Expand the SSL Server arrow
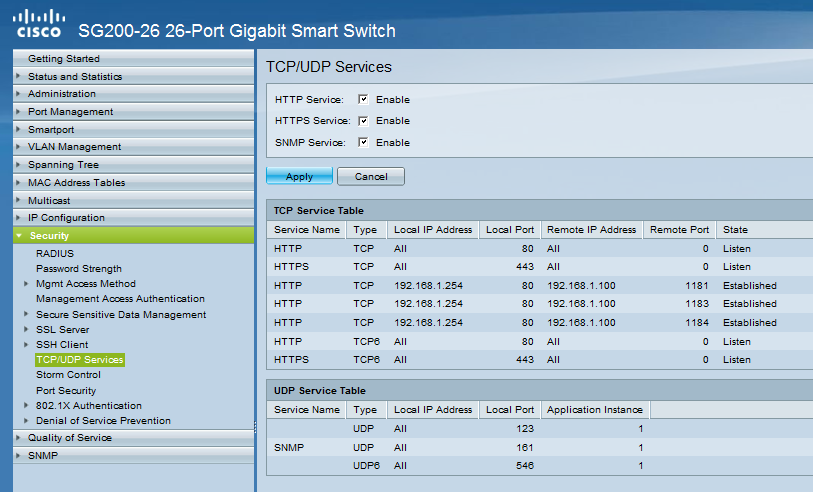Screen dimensions: 813x492 pos(26,329)
